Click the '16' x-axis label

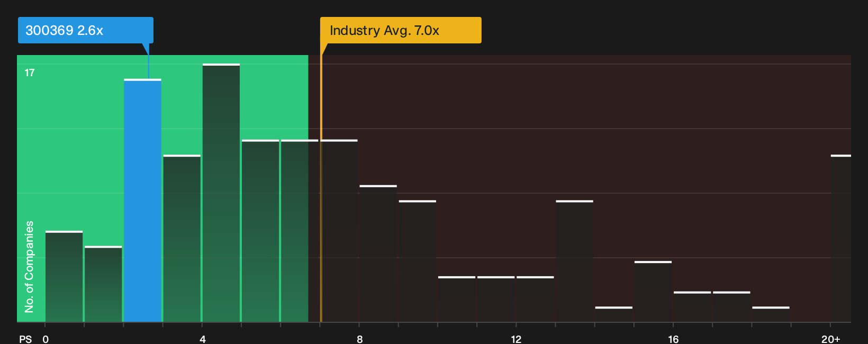(x=673, y=339)
